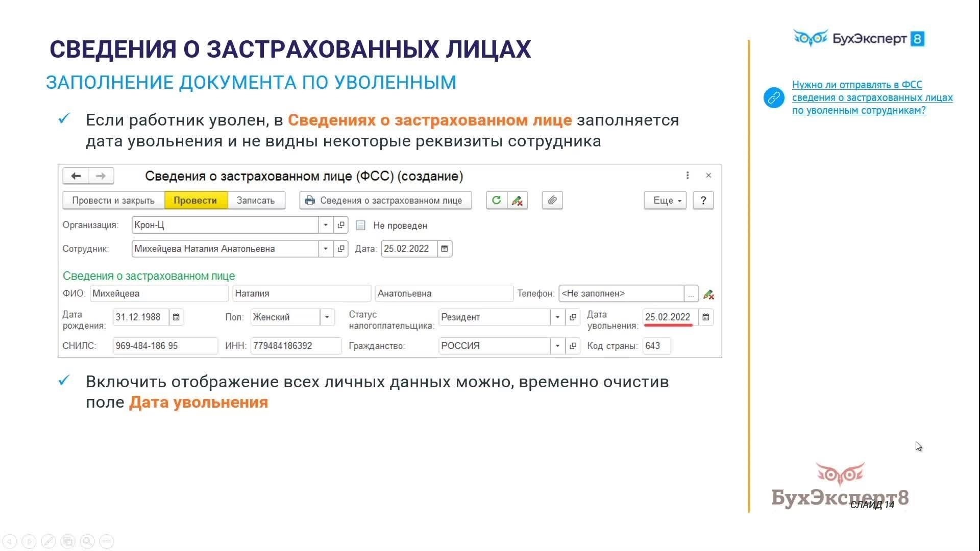Image resolution: width=980 pixels, height=551 pixels.
Task: Expand the Статус налогоплательщика dropdown arrow
Action: (557, 317)
